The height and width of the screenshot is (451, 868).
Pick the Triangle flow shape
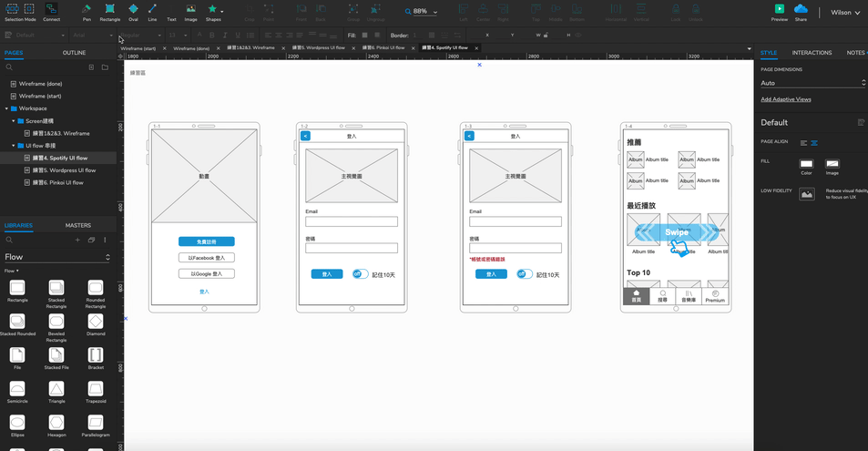(56, 389)
